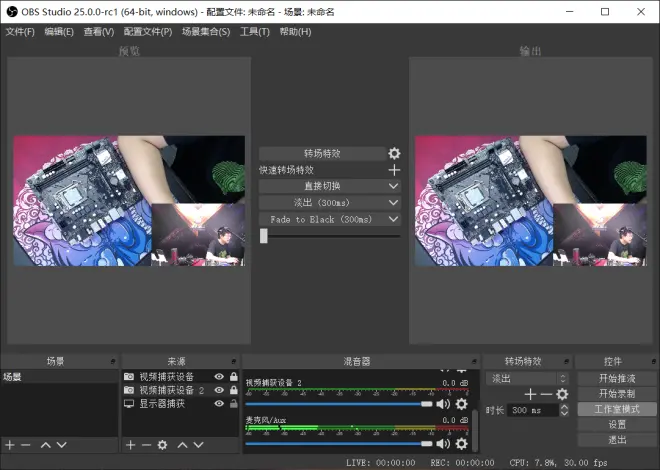This screenshot has width=660, height=470.
Task: Open the 工具(T) menu
Action: pyautogui.click(x=255, y=32)
